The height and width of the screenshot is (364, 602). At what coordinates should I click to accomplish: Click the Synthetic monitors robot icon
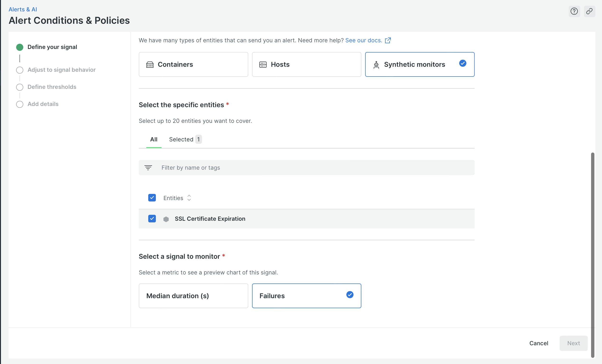pyautogui.click(x=376, y=65)
